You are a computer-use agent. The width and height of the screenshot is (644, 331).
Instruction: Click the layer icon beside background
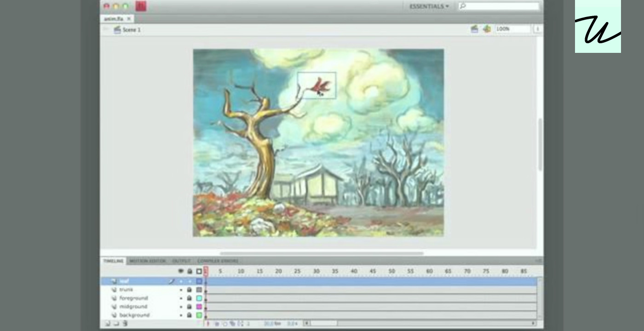click(x=114, y=315)
